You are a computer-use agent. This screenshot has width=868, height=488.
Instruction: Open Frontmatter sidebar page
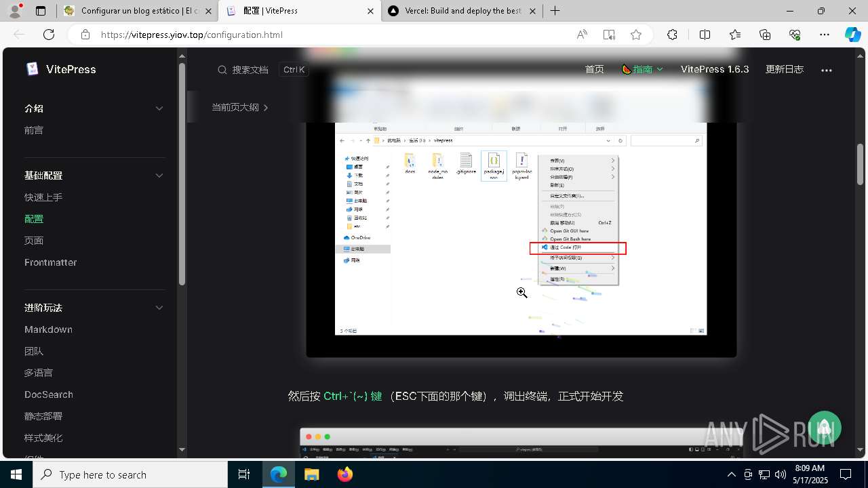(x=51, y=262)
